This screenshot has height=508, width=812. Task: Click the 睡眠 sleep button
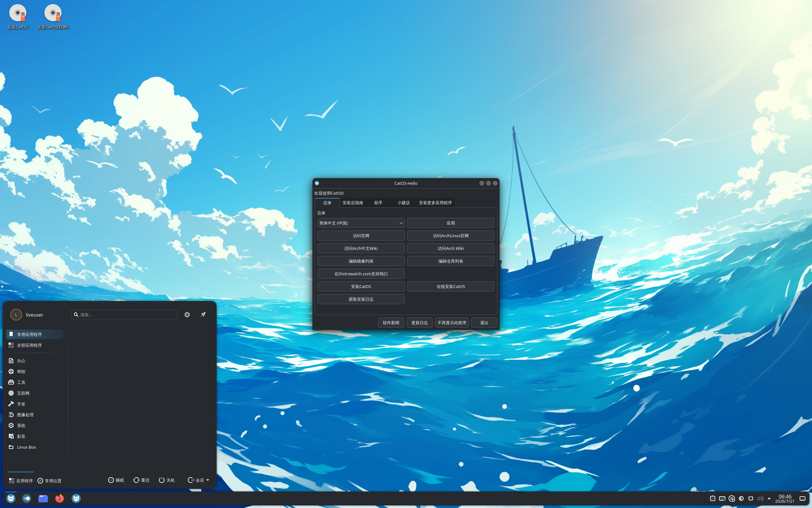tap(116, 480)
